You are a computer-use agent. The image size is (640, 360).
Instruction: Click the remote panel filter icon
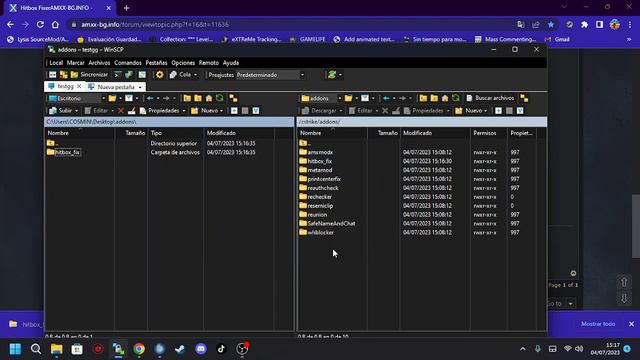click(365, 98)
